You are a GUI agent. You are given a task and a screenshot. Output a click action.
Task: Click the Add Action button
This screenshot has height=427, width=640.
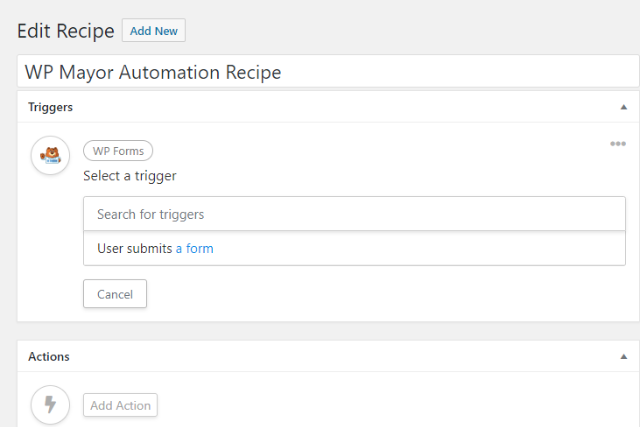120,405
